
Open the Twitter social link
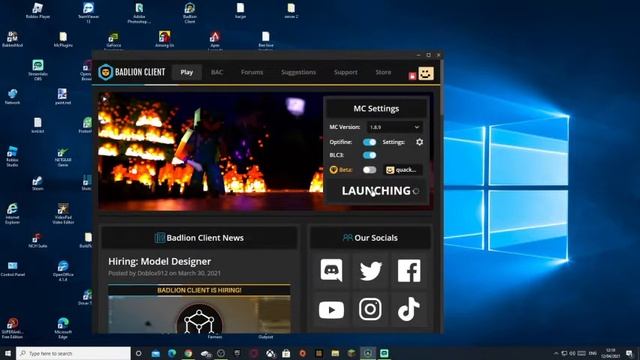click(370, 270)
